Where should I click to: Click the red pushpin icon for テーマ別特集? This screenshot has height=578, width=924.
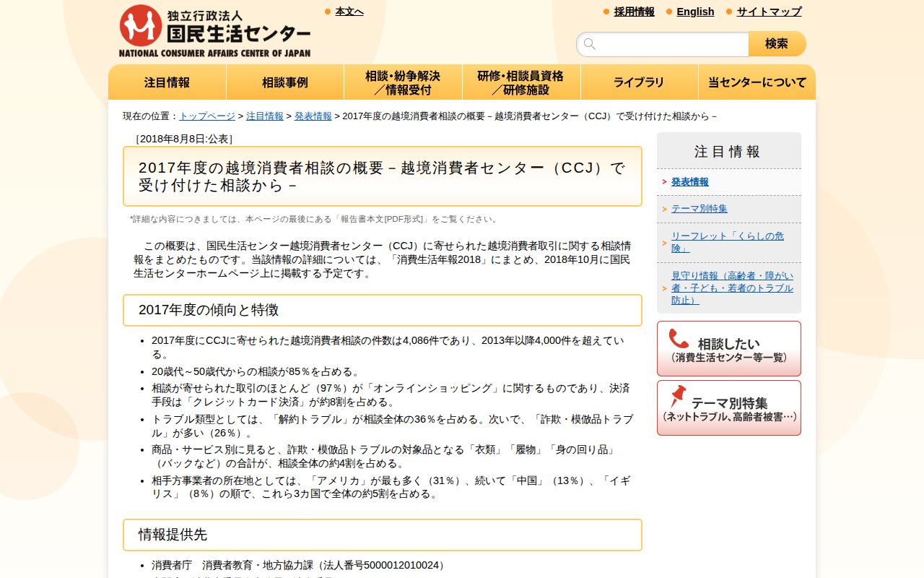[678, 396]
